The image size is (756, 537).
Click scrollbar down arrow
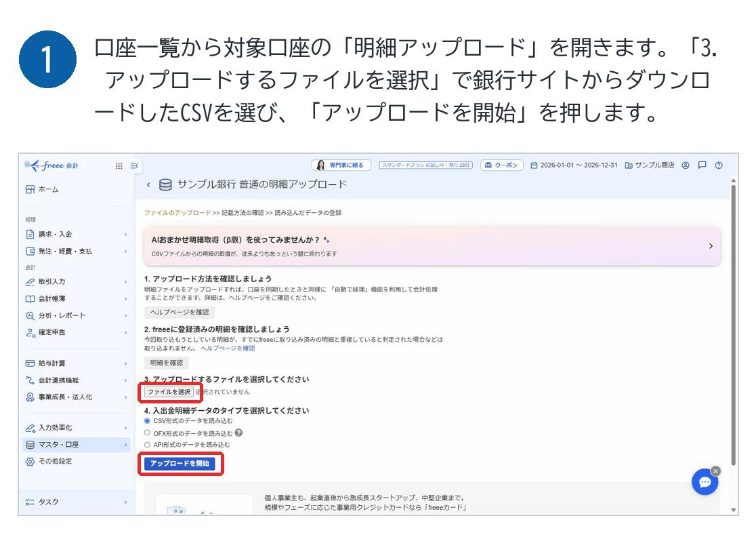coord(734,510)
